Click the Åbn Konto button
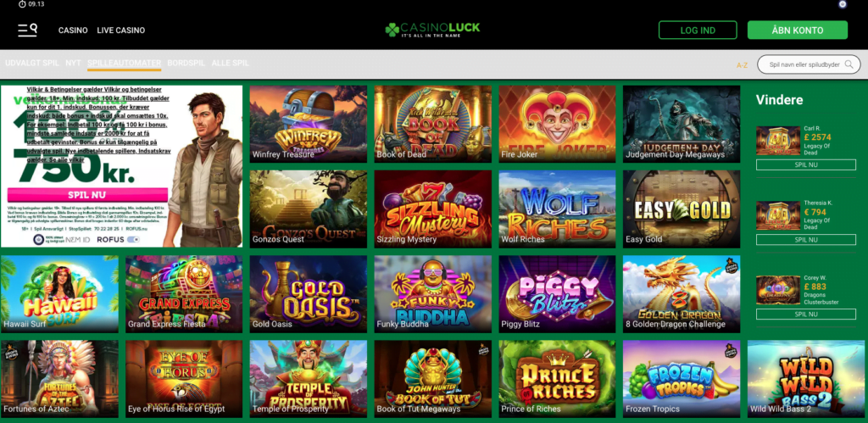The image size is (868, 423). click(797, 31)
